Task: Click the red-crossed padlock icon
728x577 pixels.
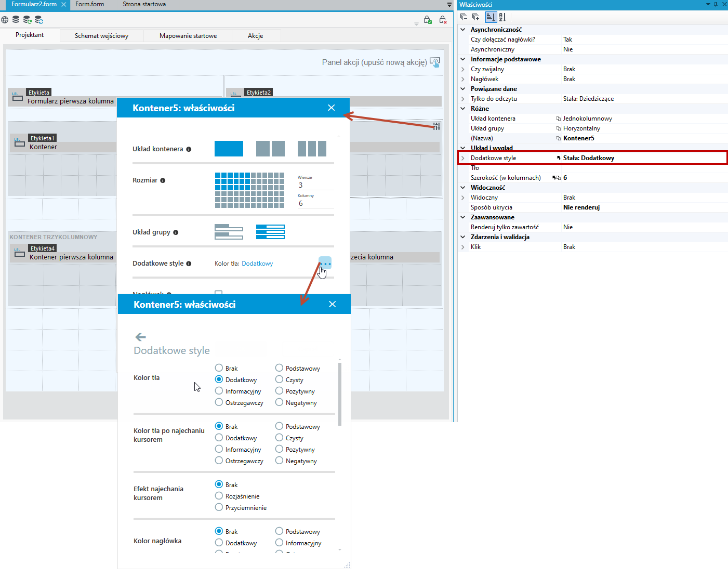Action: tap(443, 20)
